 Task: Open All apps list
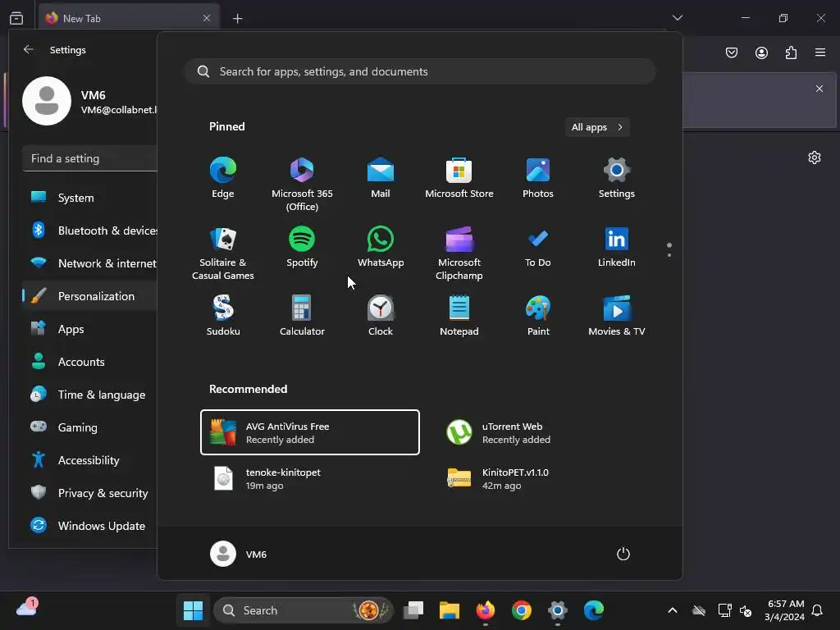597,127
